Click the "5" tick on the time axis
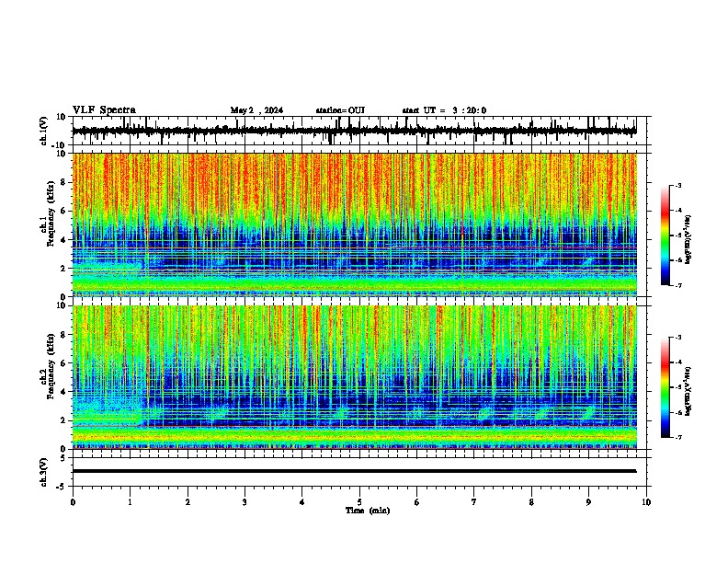 pyautogui.click(x=359, y=502)
